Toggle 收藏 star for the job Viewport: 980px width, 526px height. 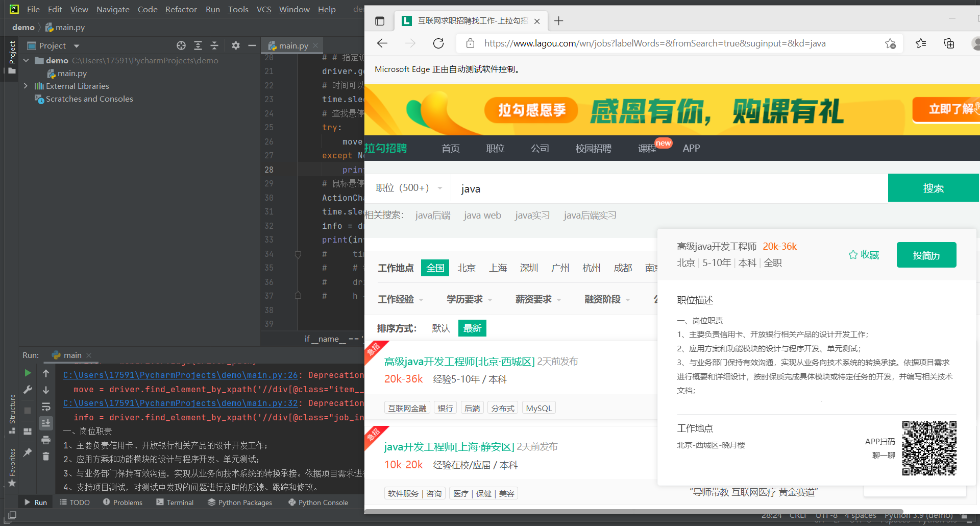(x=864, y=255)
